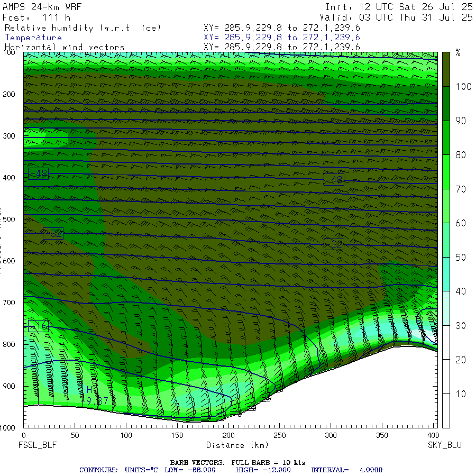Pick the dark olive above-100% colorbar segment
476x476 pixels.
[x=446, y=69]
